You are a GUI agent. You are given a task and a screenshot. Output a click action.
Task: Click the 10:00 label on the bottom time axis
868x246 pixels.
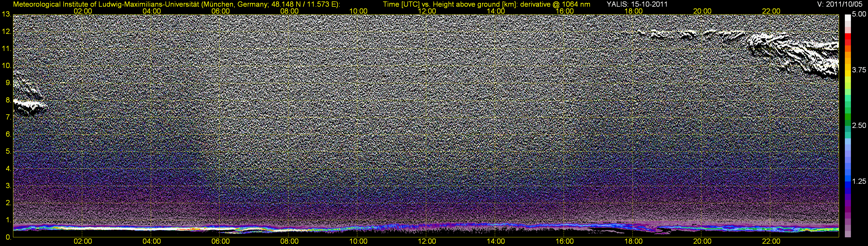[358, 242]
